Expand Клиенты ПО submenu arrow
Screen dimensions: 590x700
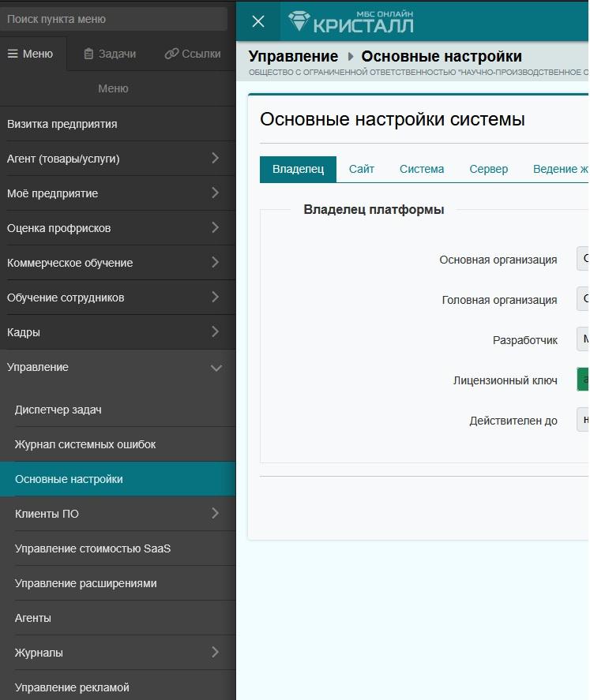point(215,514)
